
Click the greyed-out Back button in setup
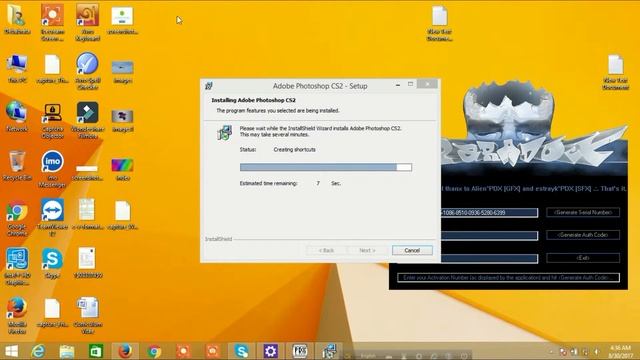click(326, 250)
